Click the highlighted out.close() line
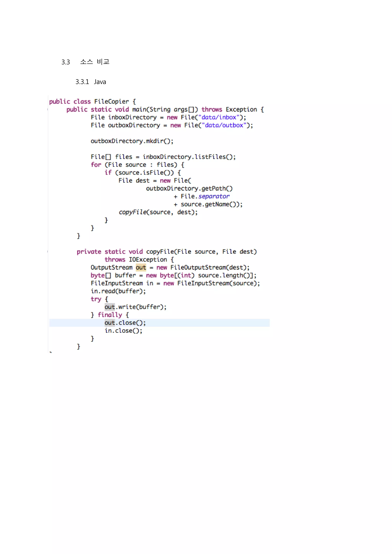Screen dimensions: 392x554 (125, 323)
